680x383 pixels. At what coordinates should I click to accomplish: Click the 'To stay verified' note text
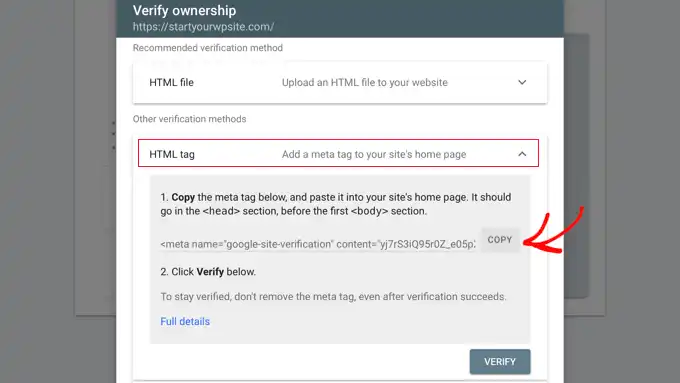(x=333, y=297)
